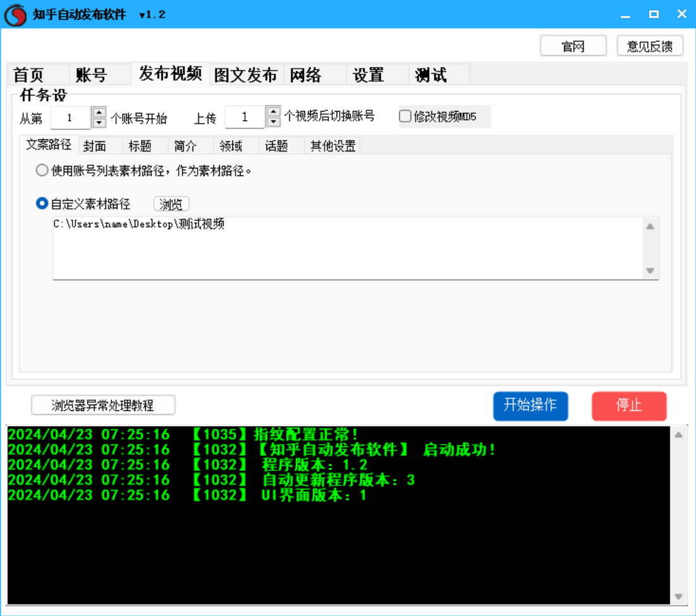The height and width of the screenshot is (616, 696).
Task: Open the 浏览器异常处理教程 tutorial button
Action: click(x=103, y=405)
